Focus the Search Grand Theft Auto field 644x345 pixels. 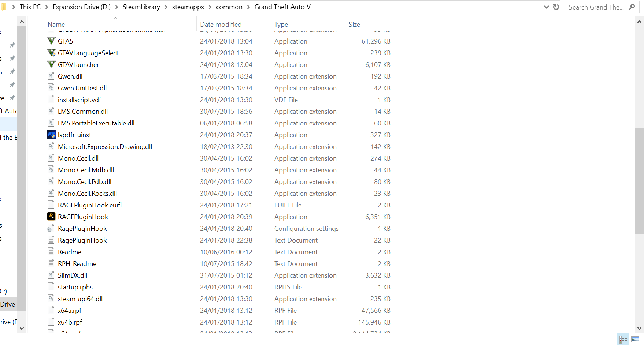(x=596, y=7)
